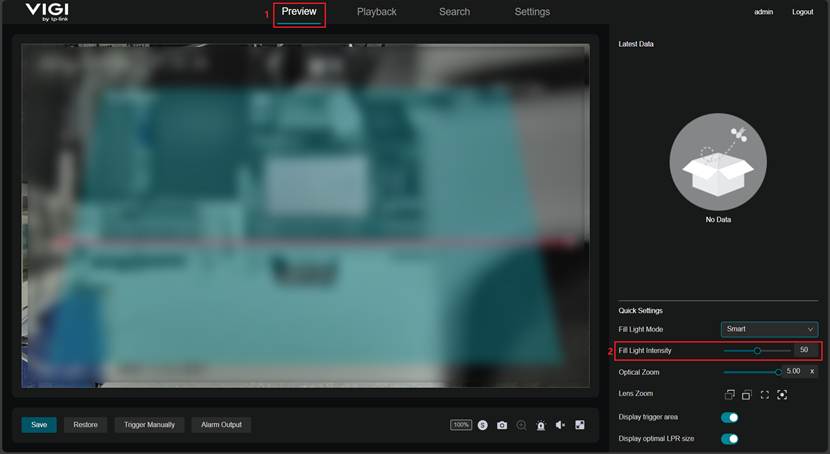Click the fullscreen icon in preview toolbar
The width and height of the screenshot is (830, 454).
pyautogui.click(x=579, y=425)
